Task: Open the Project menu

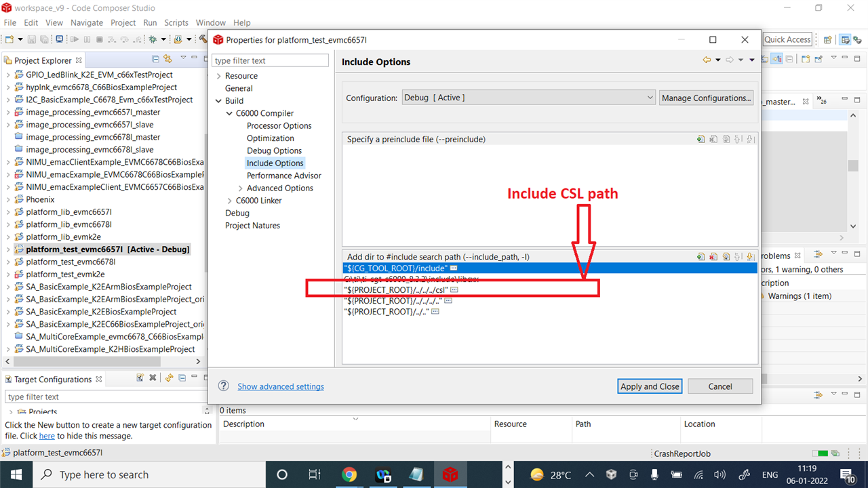Action: point(123,22)
